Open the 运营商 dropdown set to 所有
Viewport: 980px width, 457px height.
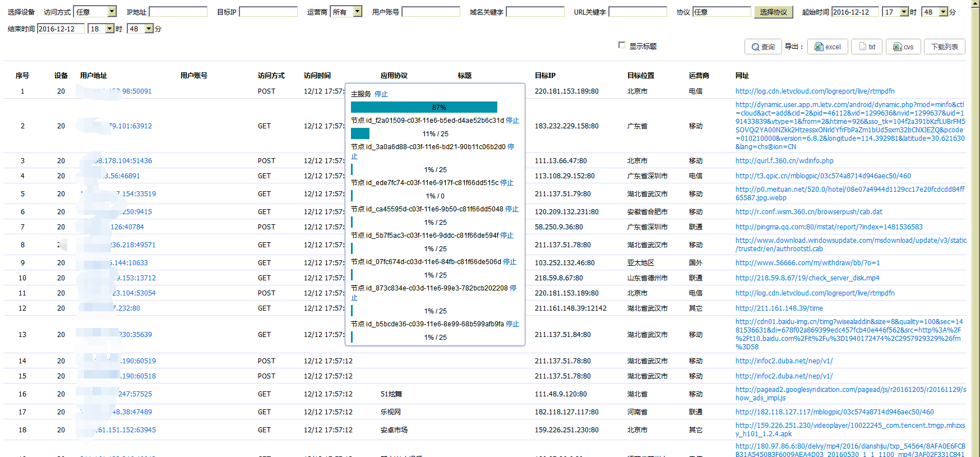pyautogui.click(x=358, y=11)
